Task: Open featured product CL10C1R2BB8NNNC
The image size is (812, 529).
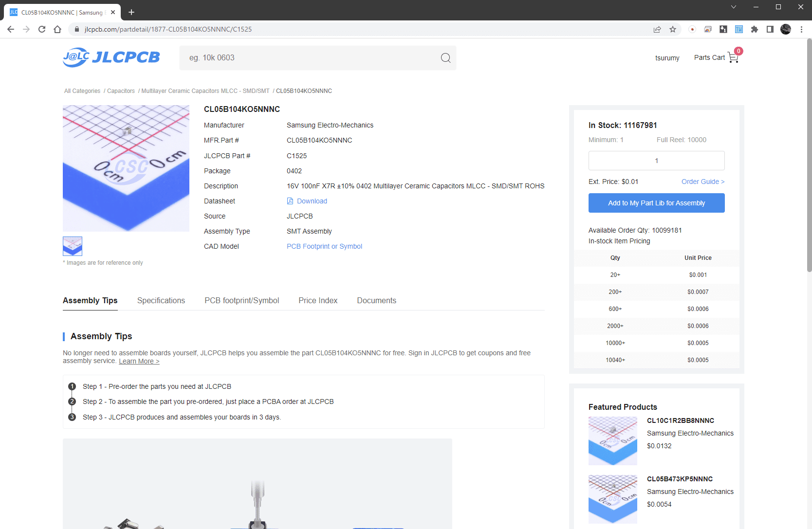Action: tap(680, 420)
